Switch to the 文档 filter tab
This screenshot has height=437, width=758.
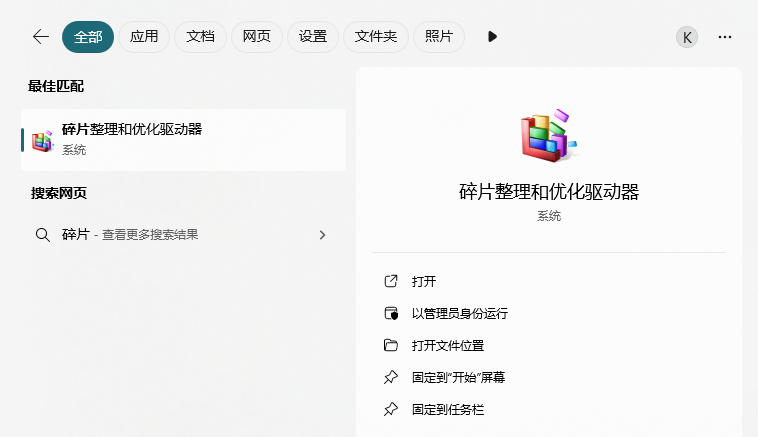point(200,37)
